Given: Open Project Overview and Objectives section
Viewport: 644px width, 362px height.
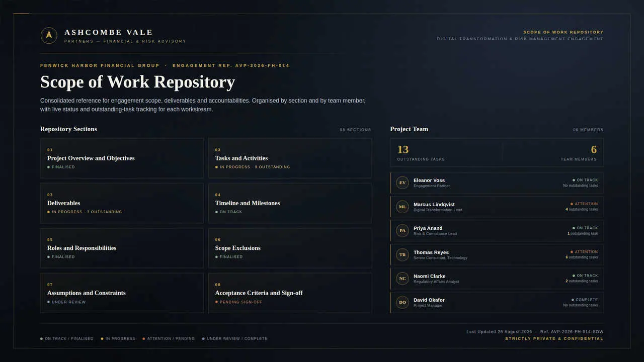Looking at the screenshot, I should tap(122, 158).
